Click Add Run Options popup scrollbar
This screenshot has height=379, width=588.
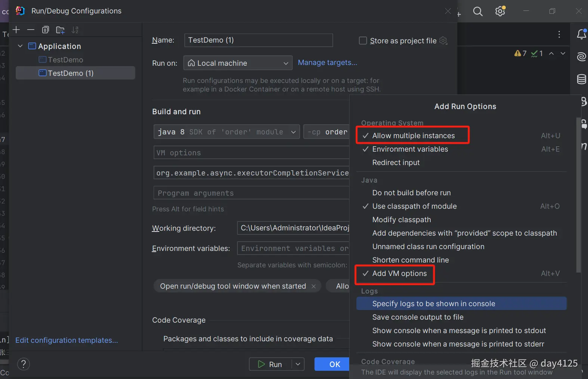click(579, 195)
